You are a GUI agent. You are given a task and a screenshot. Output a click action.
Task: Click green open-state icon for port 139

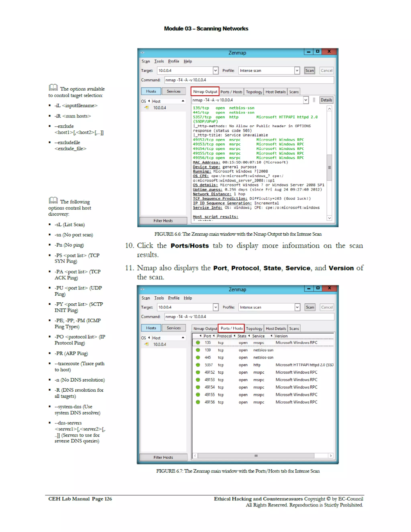click(198, 350)
